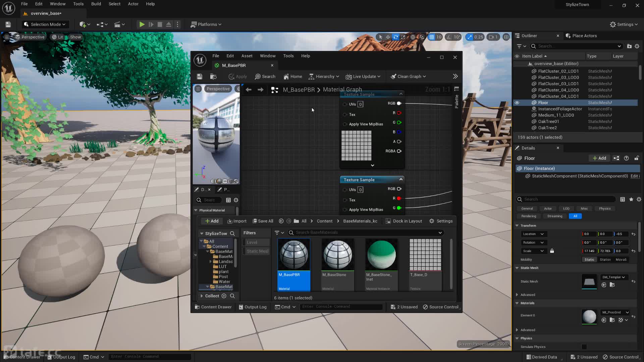
Task: Toggle the scale lock icon in Transform
Action: (552, 251)
